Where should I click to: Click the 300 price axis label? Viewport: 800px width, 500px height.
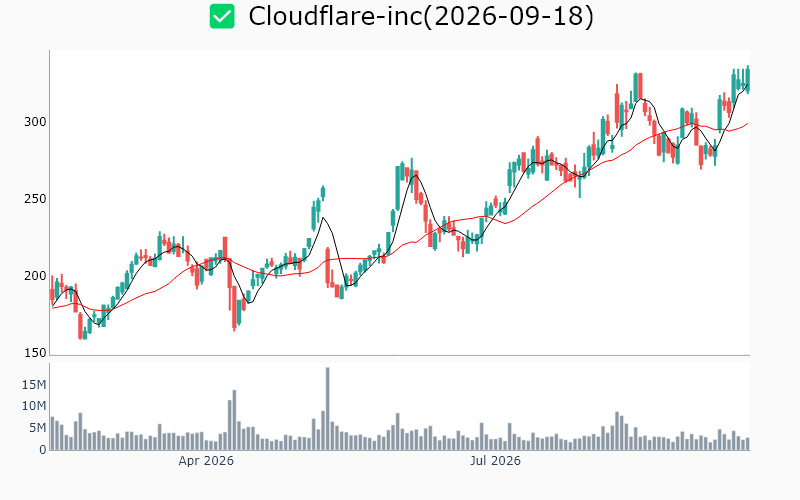pyautogui.click(x=35, y=122)
